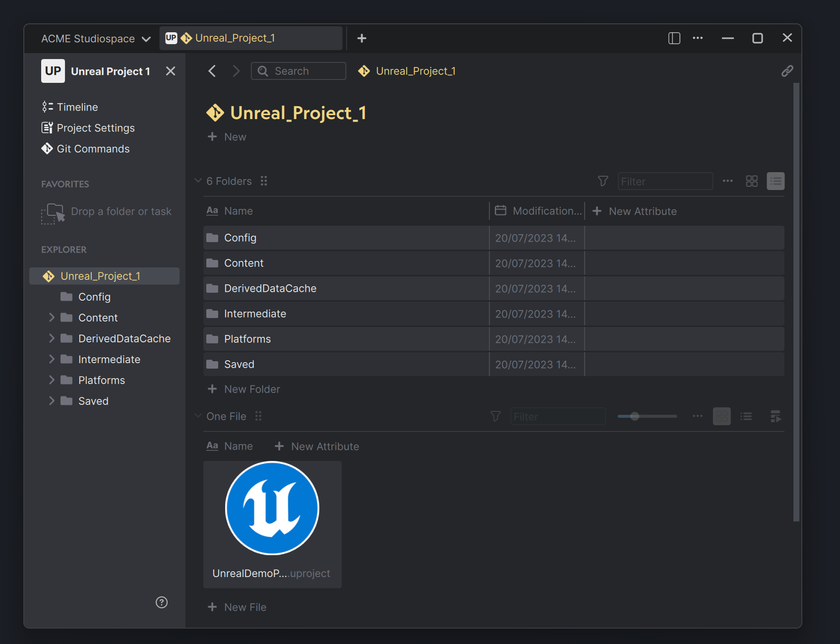Click the back navigation arrow
Viewport: 840px width, 644px height.
212,71
